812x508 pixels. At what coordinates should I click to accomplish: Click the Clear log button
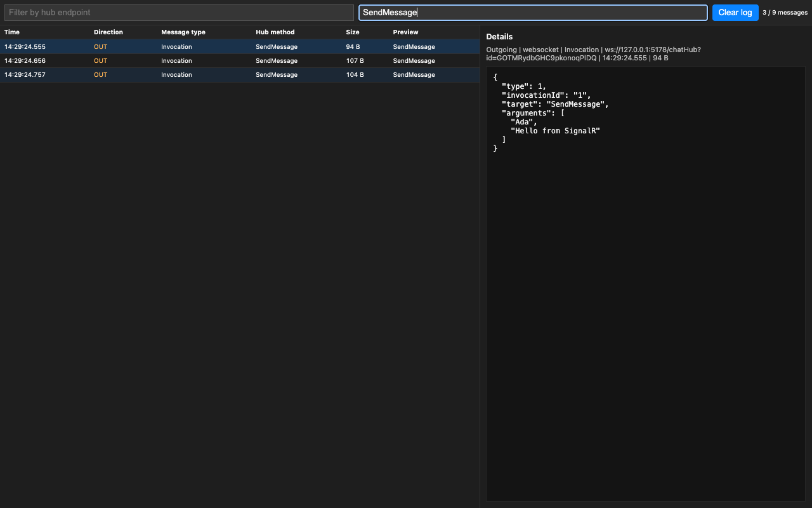[x=735, y=13]
